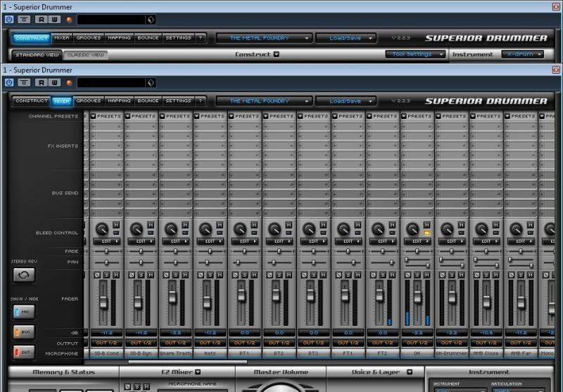Expand the Voice & Layer panel menu
Viewport: 563px width, 392px height.
click(410, 372)
